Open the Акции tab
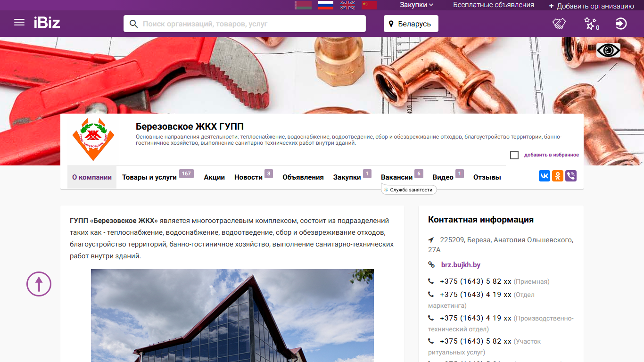This screenshot has height=362, width=644. tap(215, 177)
